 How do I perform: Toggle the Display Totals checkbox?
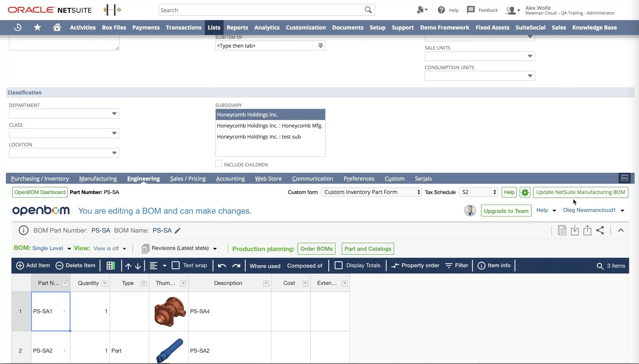click(x=338, y=265)
